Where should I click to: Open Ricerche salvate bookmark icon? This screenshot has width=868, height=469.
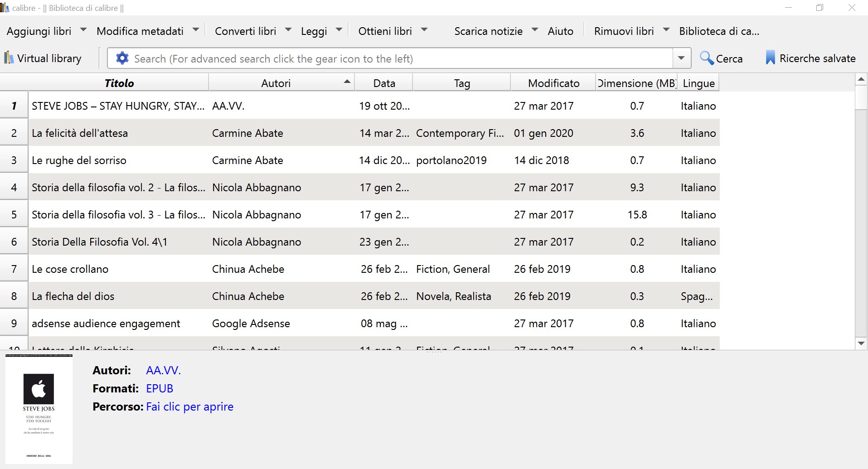point(770,58)
